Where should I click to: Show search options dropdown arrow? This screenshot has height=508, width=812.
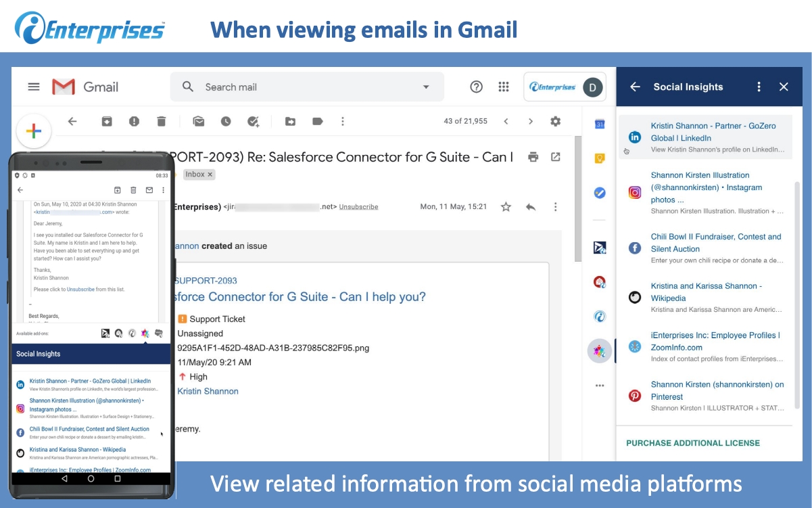click(426, 87)
